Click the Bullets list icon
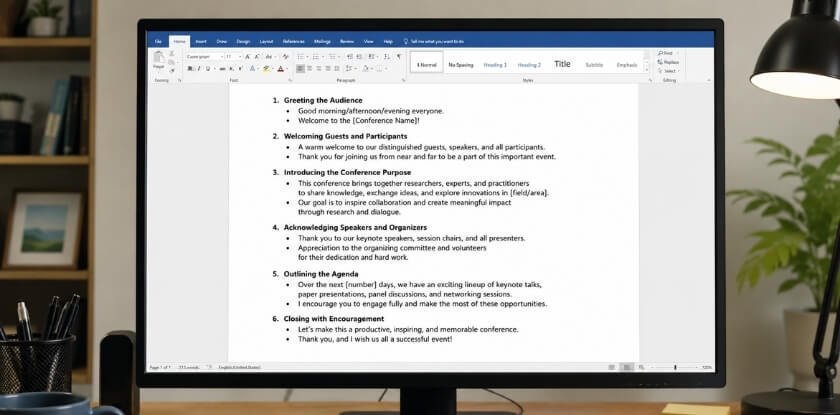 click(301, 57)
